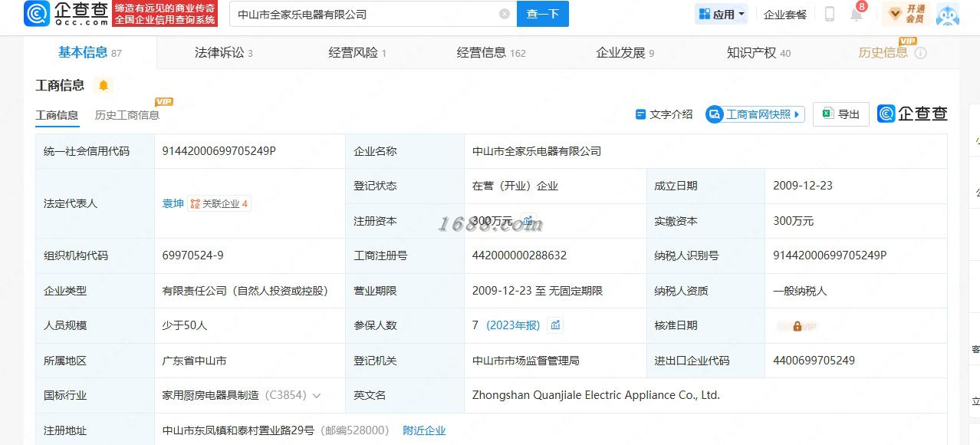Click the 导出 export button

[x=841, y=114]
